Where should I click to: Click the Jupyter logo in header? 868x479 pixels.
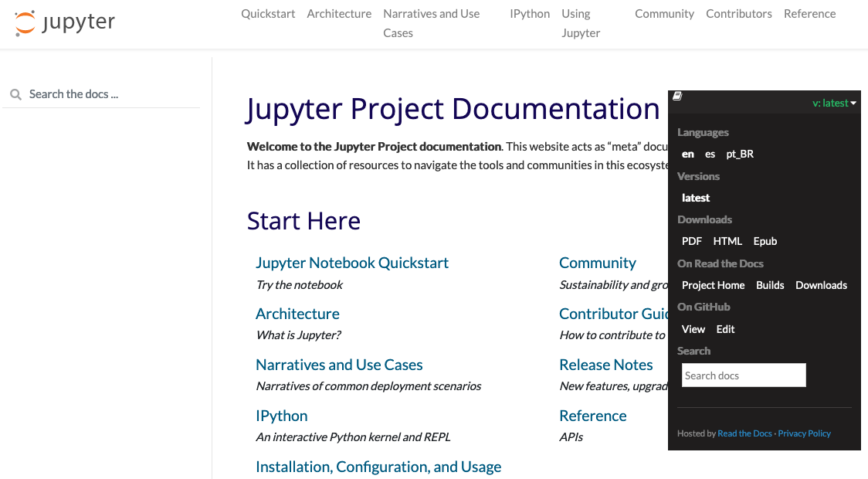click(x=65, y=23)
